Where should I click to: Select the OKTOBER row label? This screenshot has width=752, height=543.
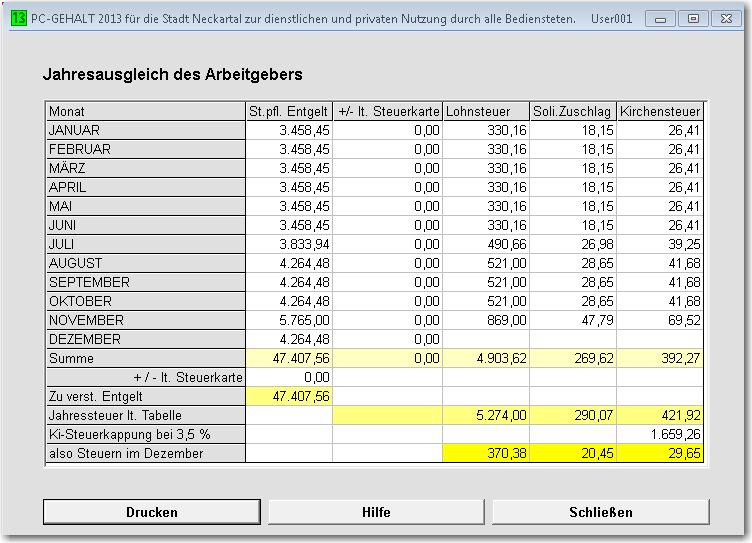(x=146, y=301)
